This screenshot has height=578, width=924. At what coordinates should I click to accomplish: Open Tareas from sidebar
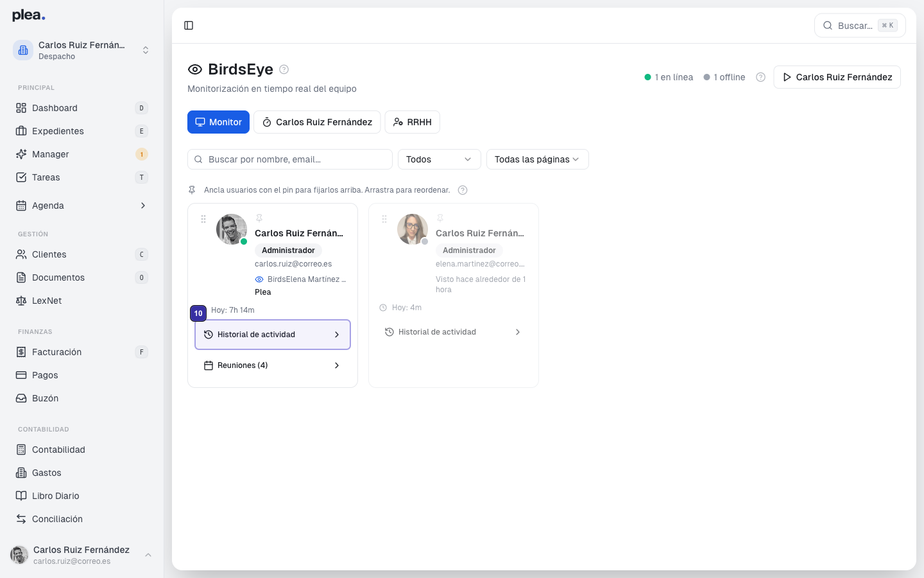click(81, 177)
